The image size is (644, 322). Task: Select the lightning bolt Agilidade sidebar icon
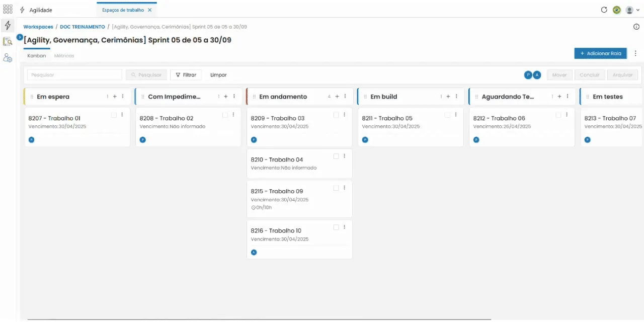8,25
